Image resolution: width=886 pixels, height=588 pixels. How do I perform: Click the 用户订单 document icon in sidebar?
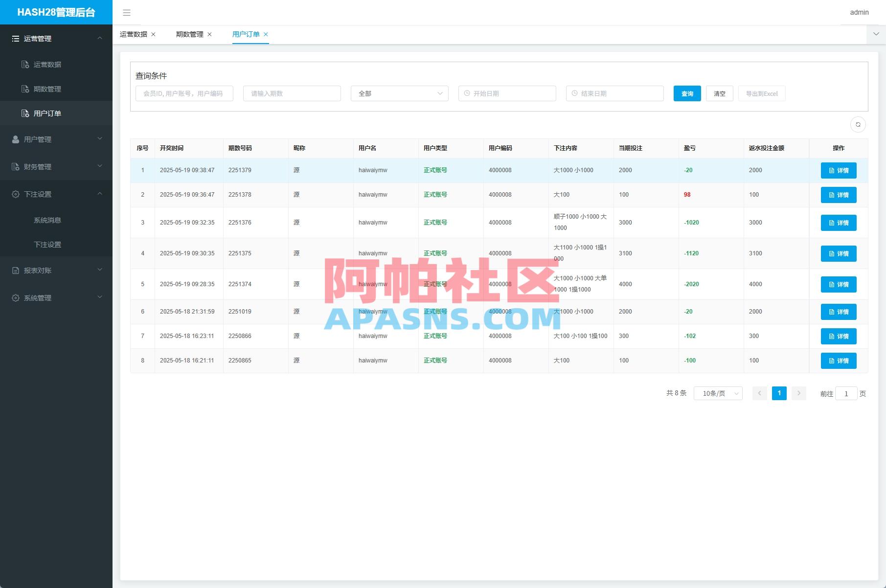click(25, 113)
